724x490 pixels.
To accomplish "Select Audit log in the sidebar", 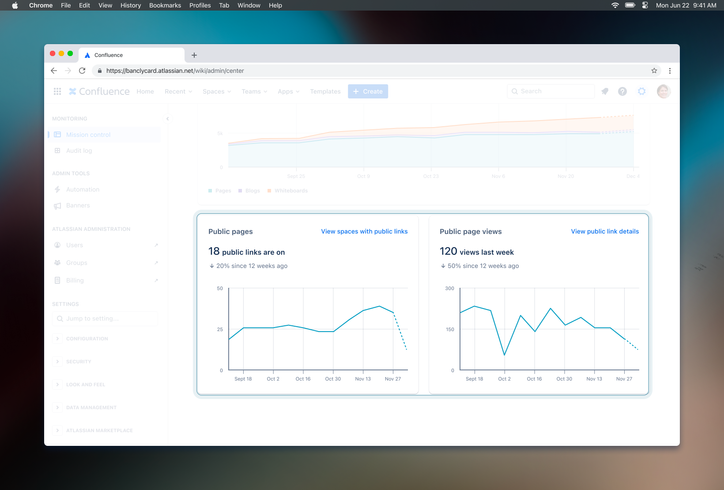I will click(79, 151).
